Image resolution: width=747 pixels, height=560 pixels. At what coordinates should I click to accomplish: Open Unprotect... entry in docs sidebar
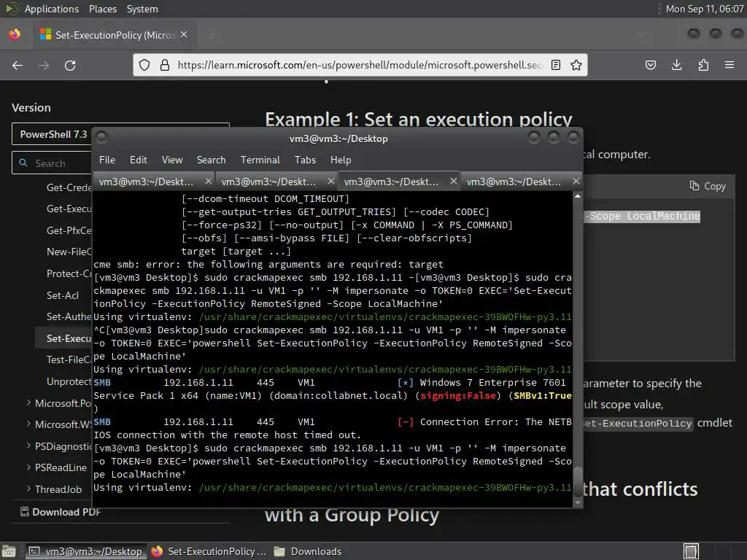pyautogui.click(x=69, y=381)
